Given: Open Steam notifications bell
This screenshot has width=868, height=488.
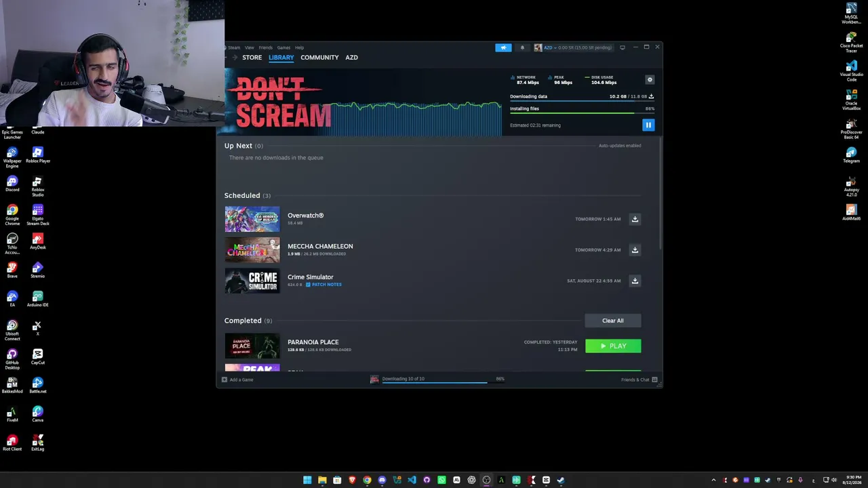Looking at the screenshot, I should (x=522, y=47).
